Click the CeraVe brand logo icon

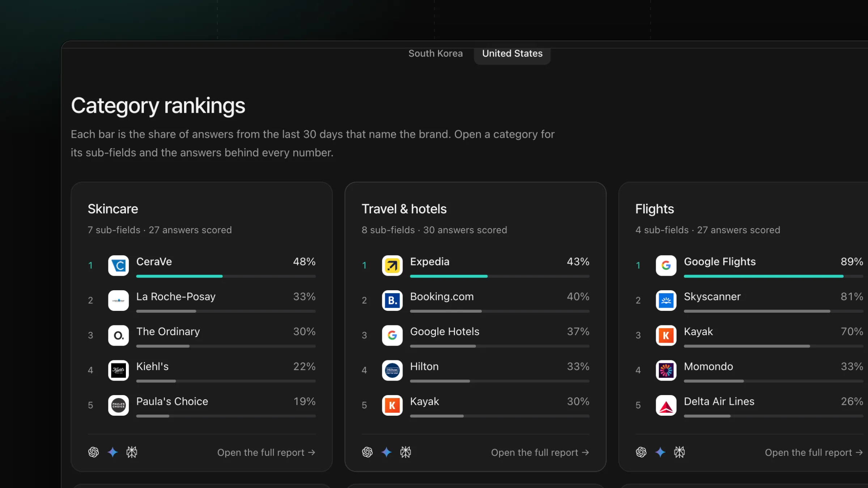click(118, 265)
